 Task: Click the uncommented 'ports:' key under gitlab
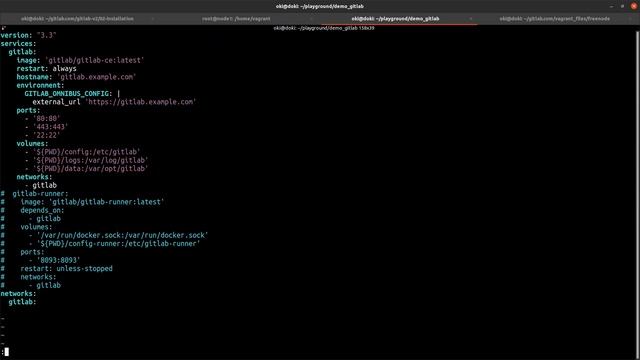coord(28,110)
